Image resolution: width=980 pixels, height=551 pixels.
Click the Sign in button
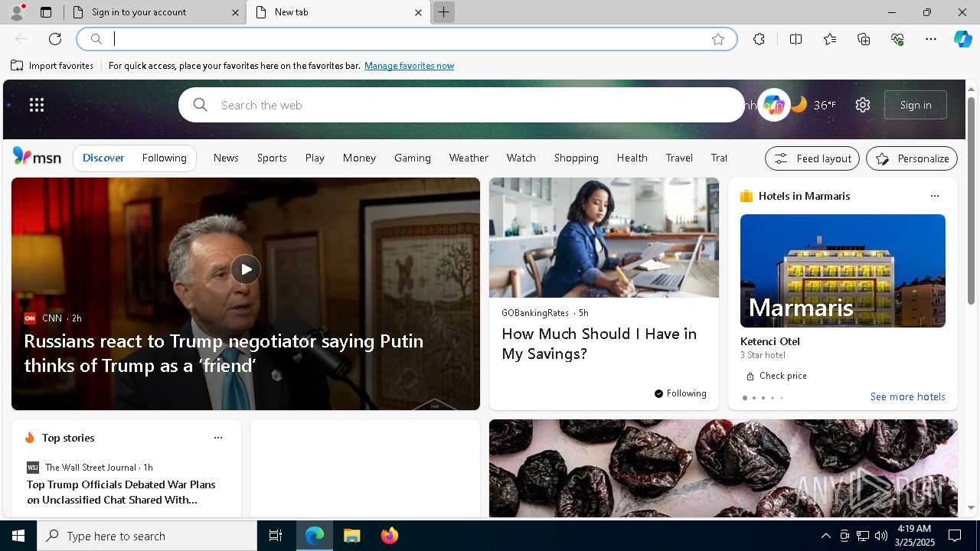916,105
